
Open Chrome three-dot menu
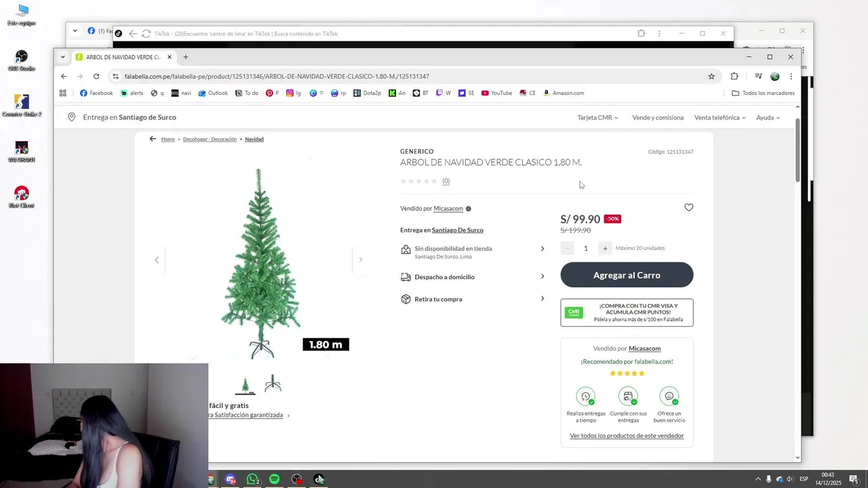[x=791, y=76]
